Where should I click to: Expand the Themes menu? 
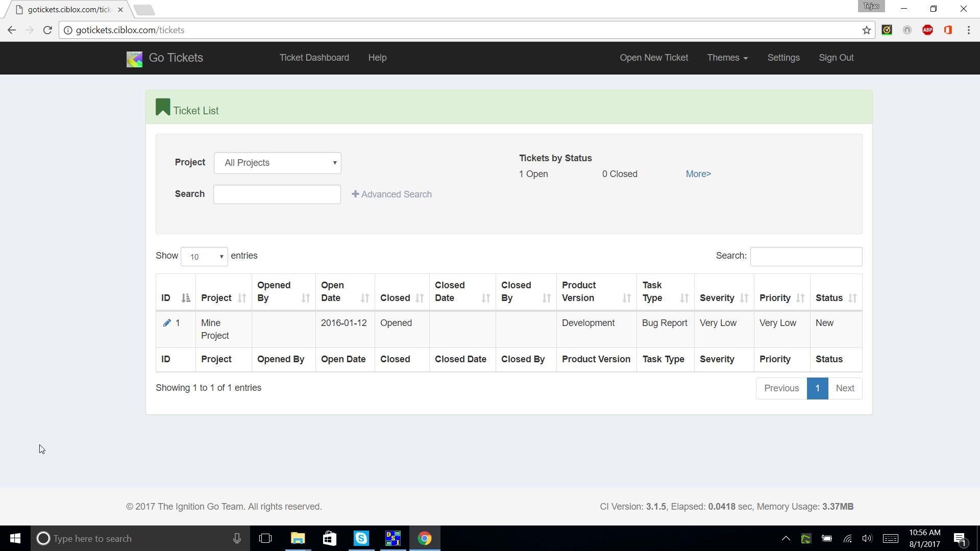click(727, 58)
